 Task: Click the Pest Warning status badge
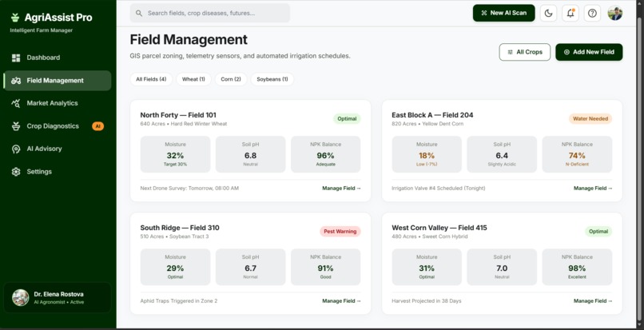(340, 232)
